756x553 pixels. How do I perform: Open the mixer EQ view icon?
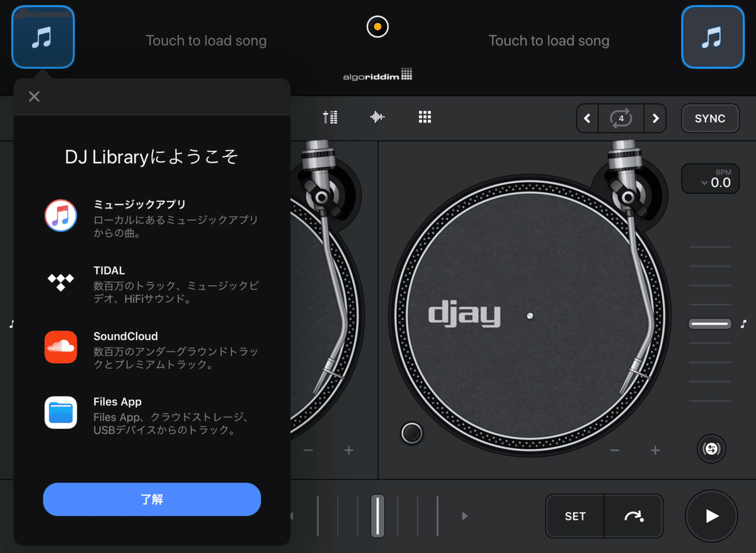pos(330,117)
